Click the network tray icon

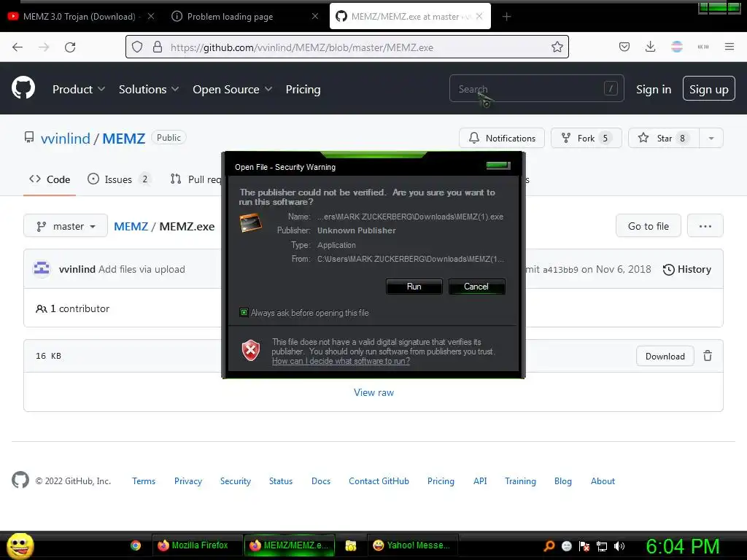coord(602,546)
